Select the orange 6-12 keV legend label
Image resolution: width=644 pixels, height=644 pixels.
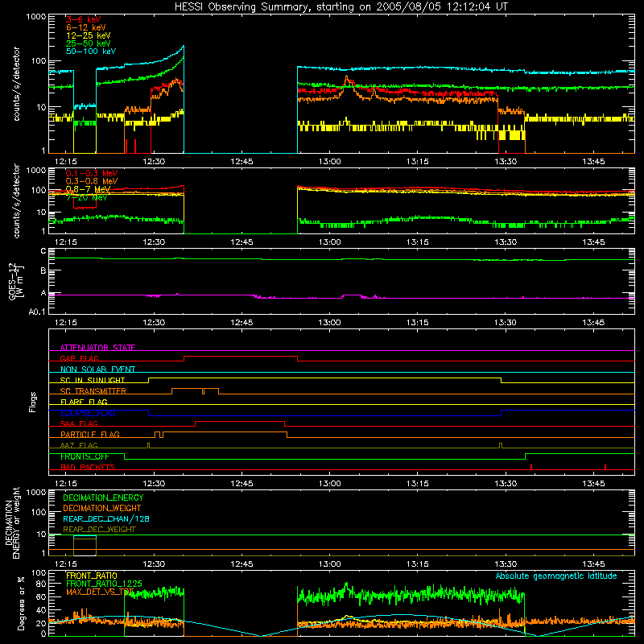click(x=86, y=27)
